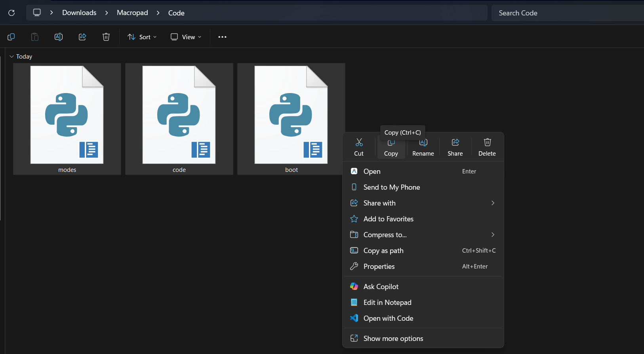Open Properties from the context menu
The image size is (644, 354).
click(x=423, y=266)
